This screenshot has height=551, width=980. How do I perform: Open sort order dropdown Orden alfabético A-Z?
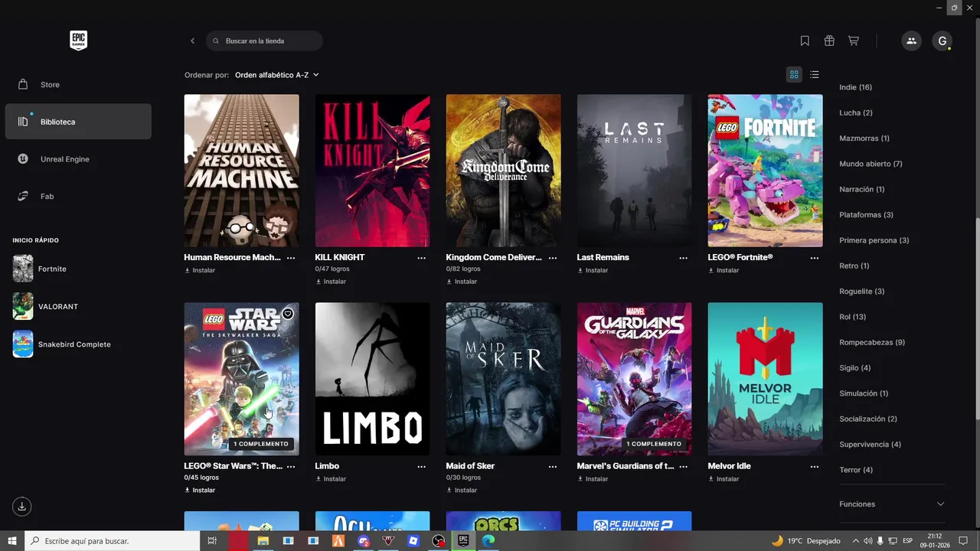coord(276,75)
